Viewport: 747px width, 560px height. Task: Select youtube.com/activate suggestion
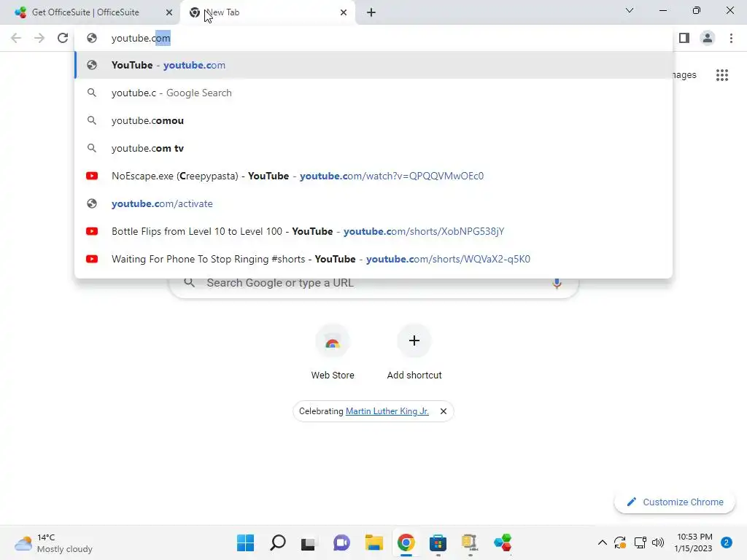coord(373,203)
